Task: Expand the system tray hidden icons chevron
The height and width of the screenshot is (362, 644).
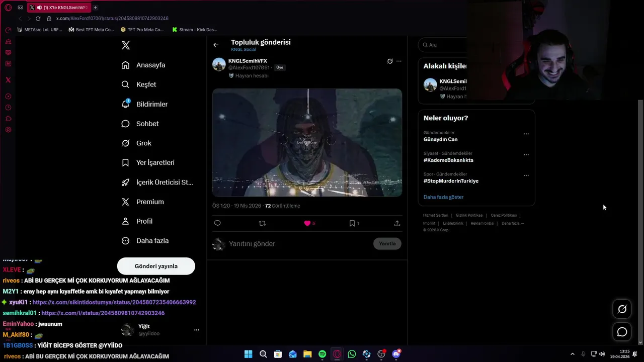Action: click(x=573, y=354)
